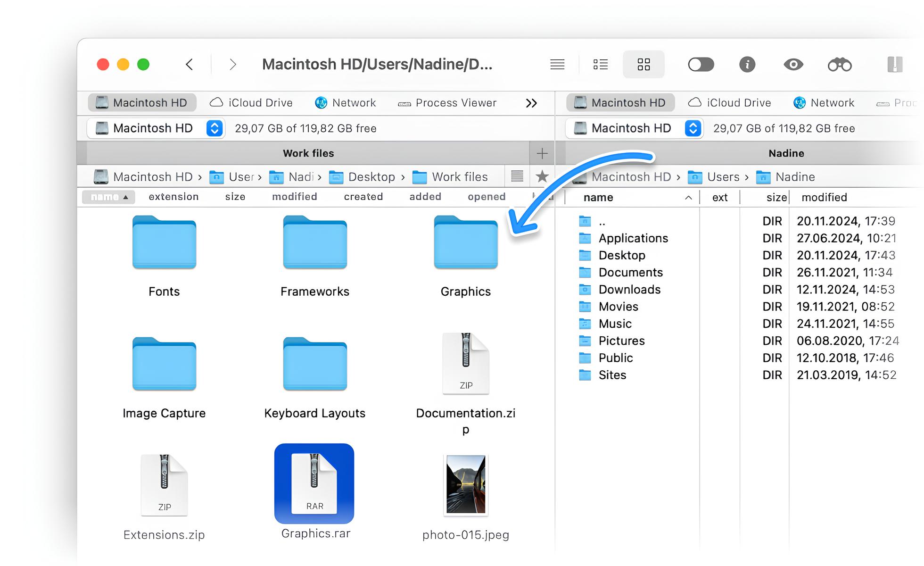Image resolution: width=924 pixels, height=566 pixels.
Task: Open the photo-015.jpeg thumbnail
Action: [466, 486]
